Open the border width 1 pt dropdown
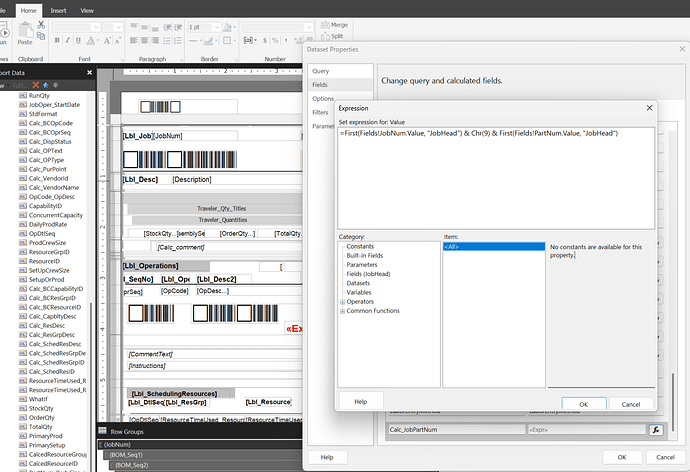690x472 pixels. [217, 27]
